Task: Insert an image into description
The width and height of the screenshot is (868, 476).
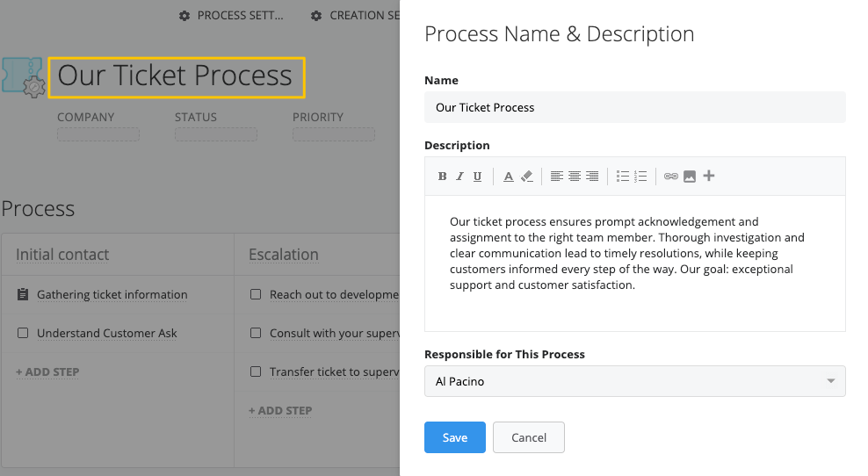Action: pos(690,177)
